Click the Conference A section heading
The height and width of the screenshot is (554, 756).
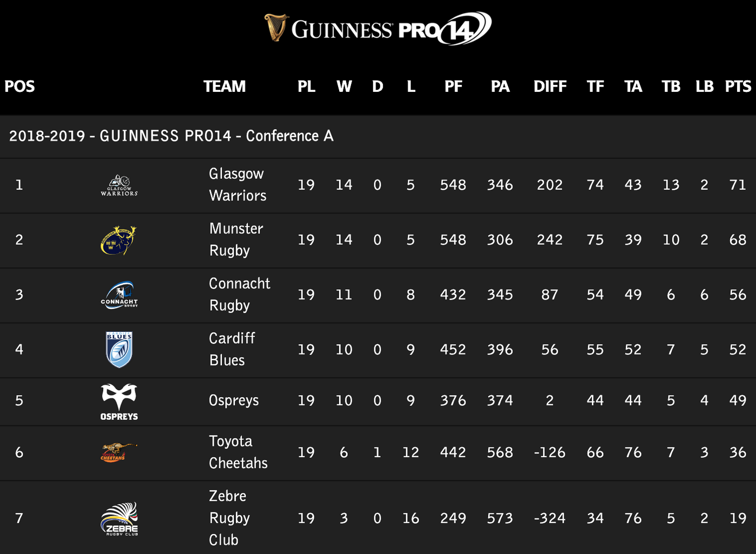[171, 136]
